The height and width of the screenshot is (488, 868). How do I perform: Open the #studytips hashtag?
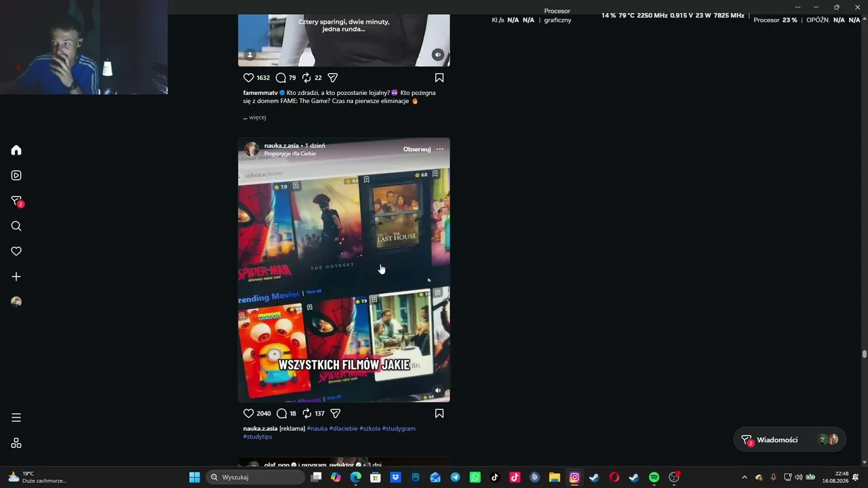pyautogui.click(x=258, y=436)
